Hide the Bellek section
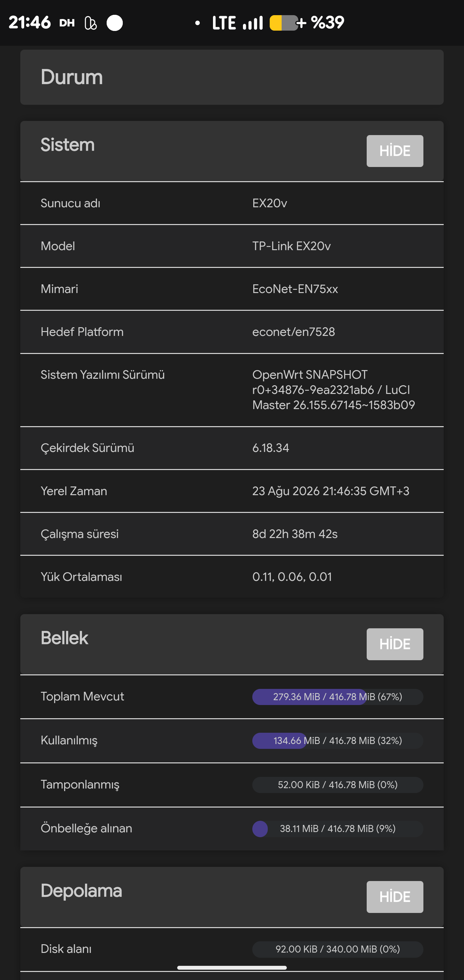Image resolution: width=464 pixels, height=980 pixels. coord(395,644)
